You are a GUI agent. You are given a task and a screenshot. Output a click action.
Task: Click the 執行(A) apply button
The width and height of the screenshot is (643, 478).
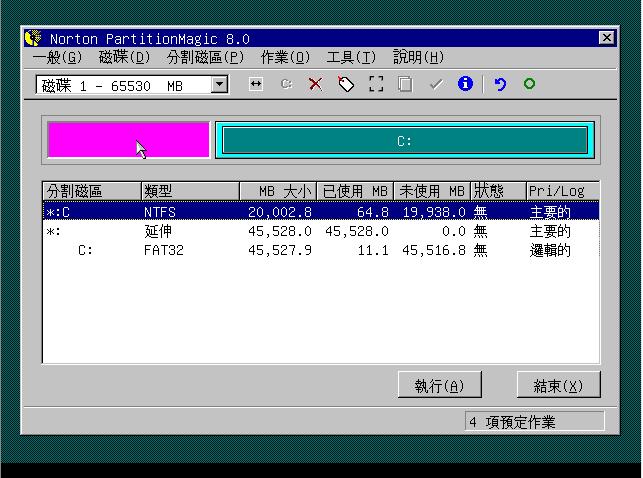point(440,385)
